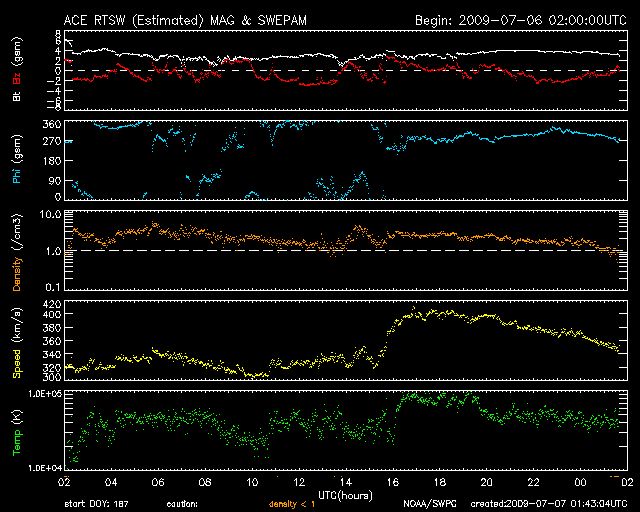Click the '16' hour tick label
640x512 pixels.
tap(393, 483)
